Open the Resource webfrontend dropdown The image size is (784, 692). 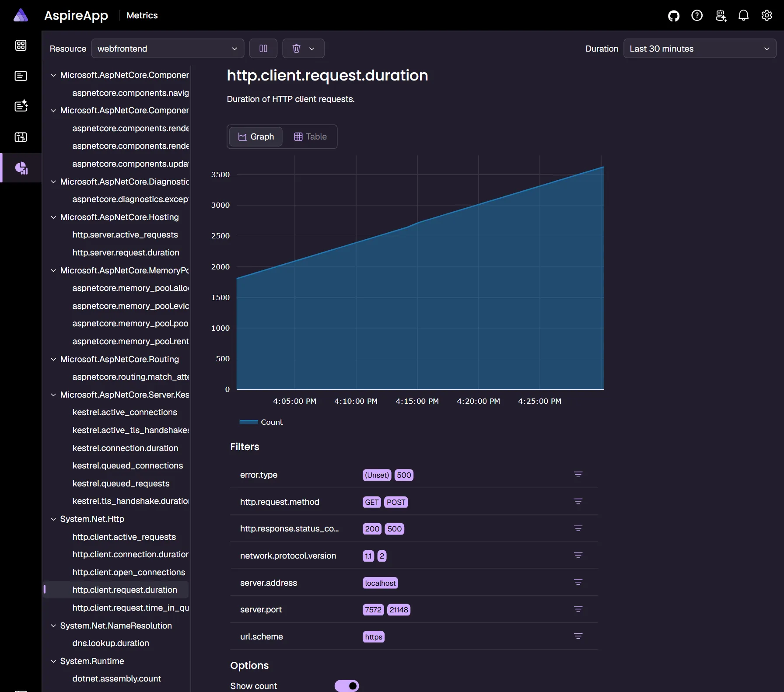168,49
